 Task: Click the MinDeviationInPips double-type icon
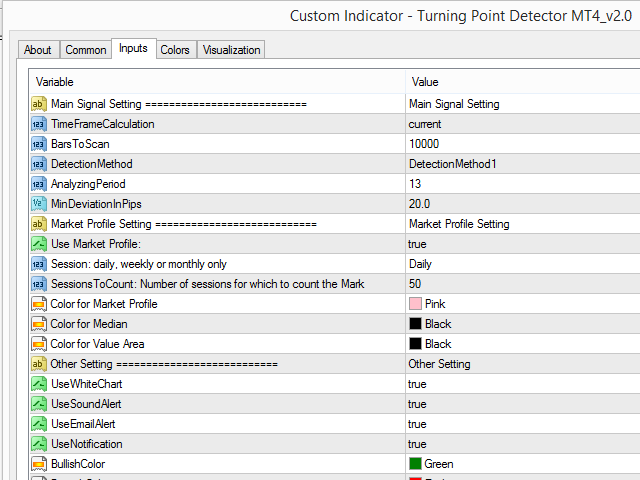point(39,204)
